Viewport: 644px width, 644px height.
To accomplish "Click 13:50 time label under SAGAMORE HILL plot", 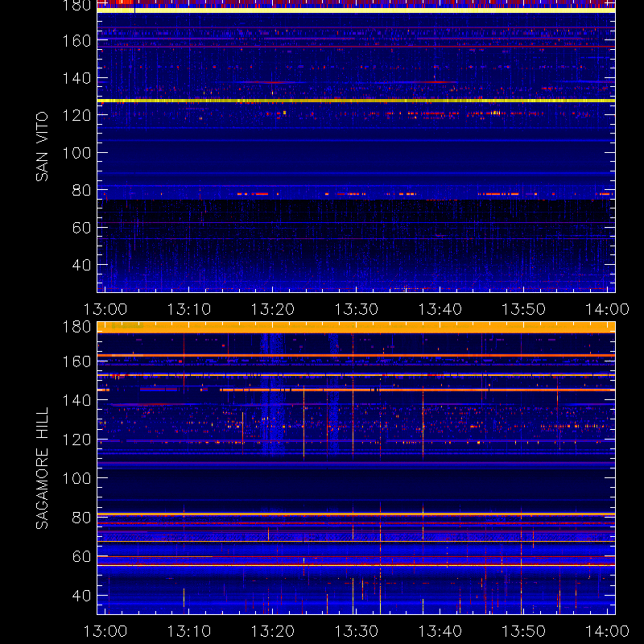I will click(524, 631).
